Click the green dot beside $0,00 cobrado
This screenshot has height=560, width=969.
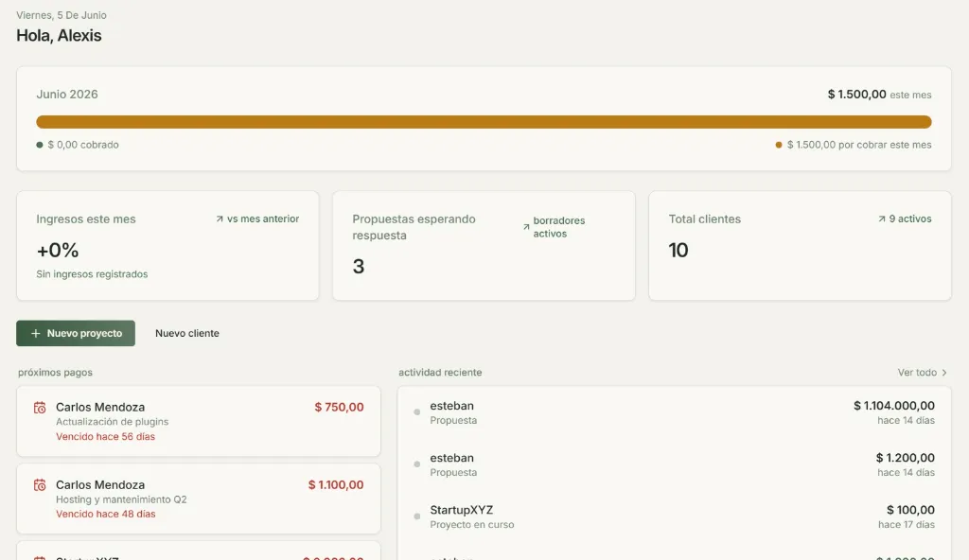40,145
